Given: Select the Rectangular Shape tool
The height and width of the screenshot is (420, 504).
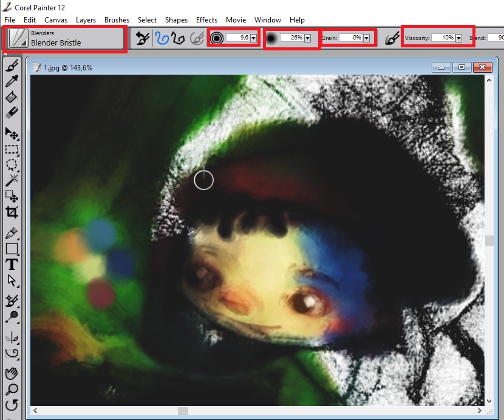Looking at the screenshot, I should point(12,249).
